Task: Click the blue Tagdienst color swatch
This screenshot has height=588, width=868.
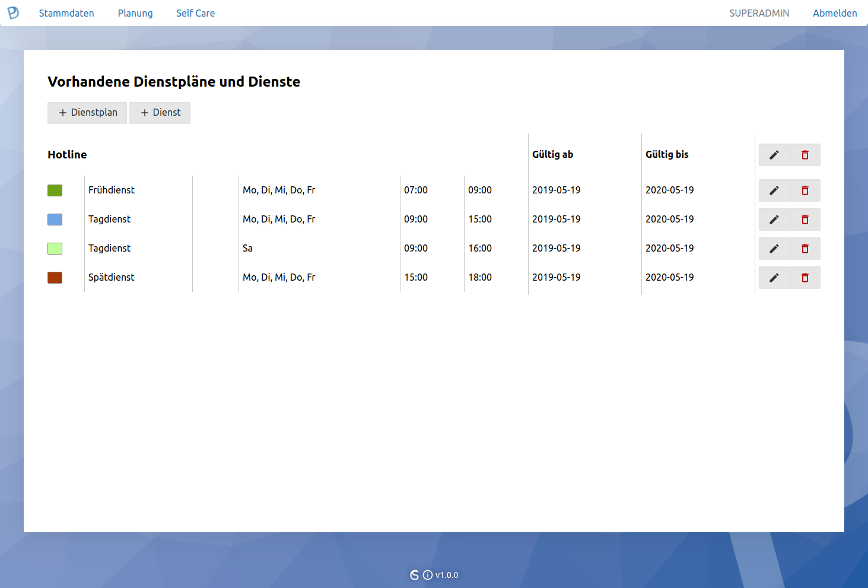Action: click(x=55, y=220)
